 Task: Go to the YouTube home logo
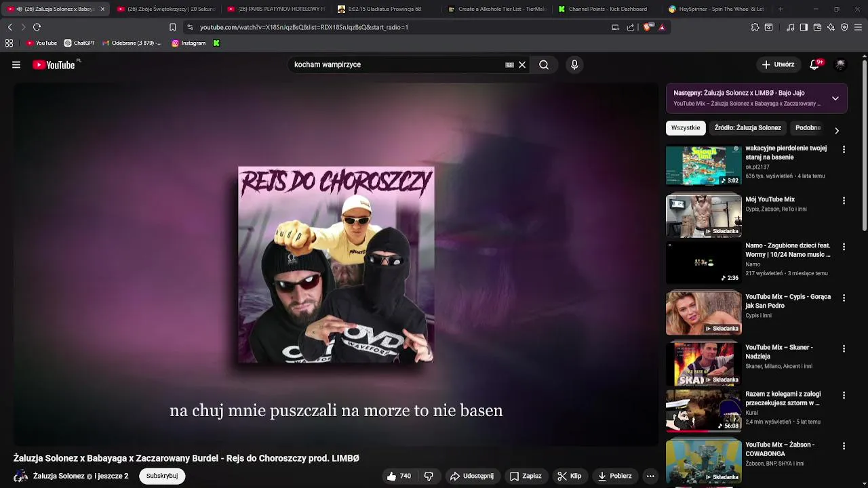pyautogui.click(x=54, y=65)
